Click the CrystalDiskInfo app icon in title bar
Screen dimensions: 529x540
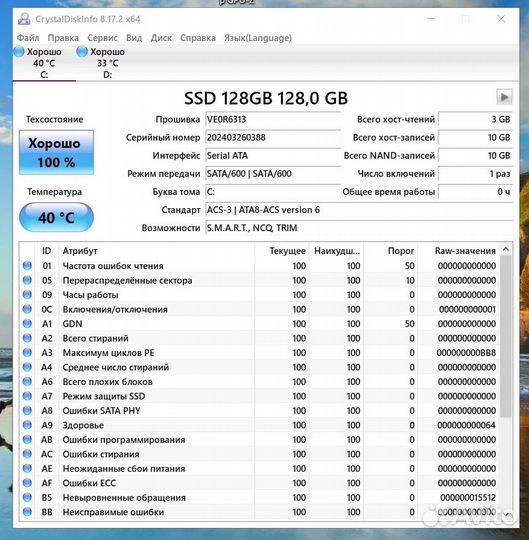[x=24, y=19]
